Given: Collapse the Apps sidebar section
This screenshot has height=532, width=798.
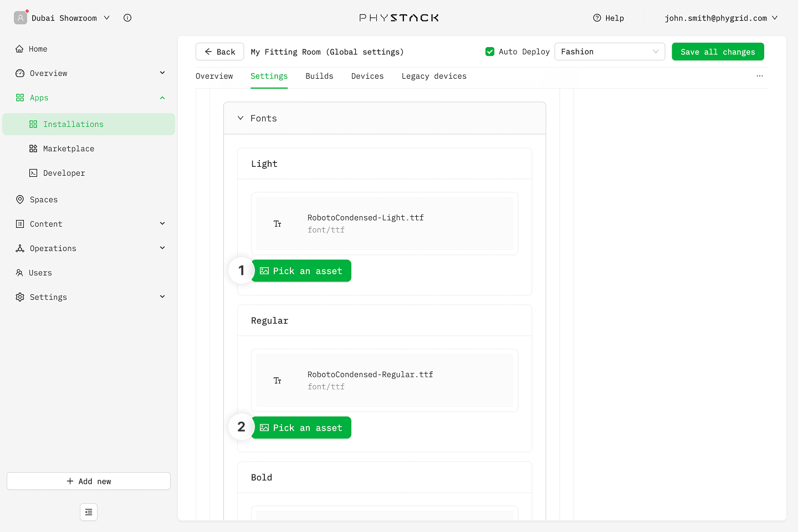Looking at the screenshot, I should tap(162, 98).
